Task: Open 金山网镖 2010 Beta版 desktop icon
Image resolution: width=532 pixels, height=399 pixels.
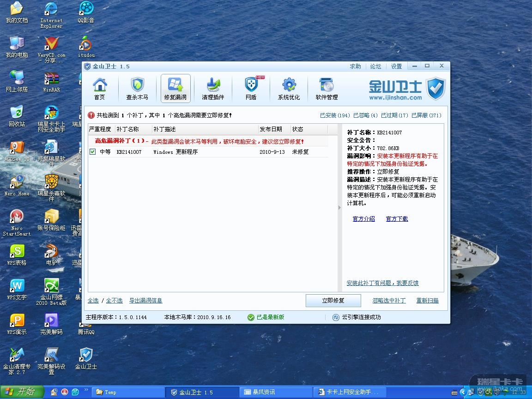Action: point(51,292)
